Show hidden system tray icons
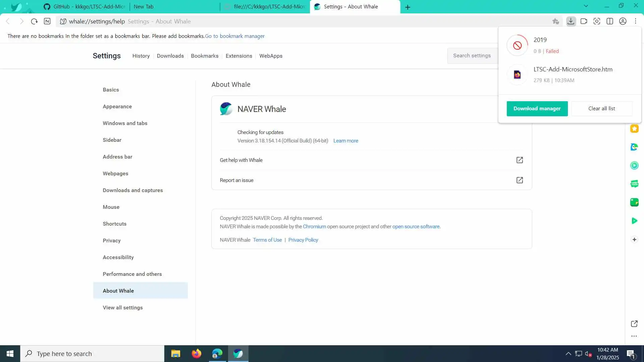 point(568,354)
